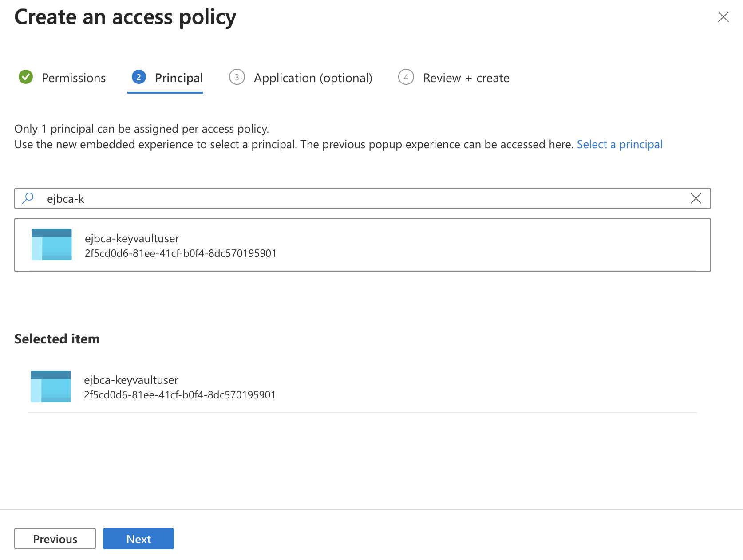
Task: Click the app icon under Selected item
Action: pos(51,386)
